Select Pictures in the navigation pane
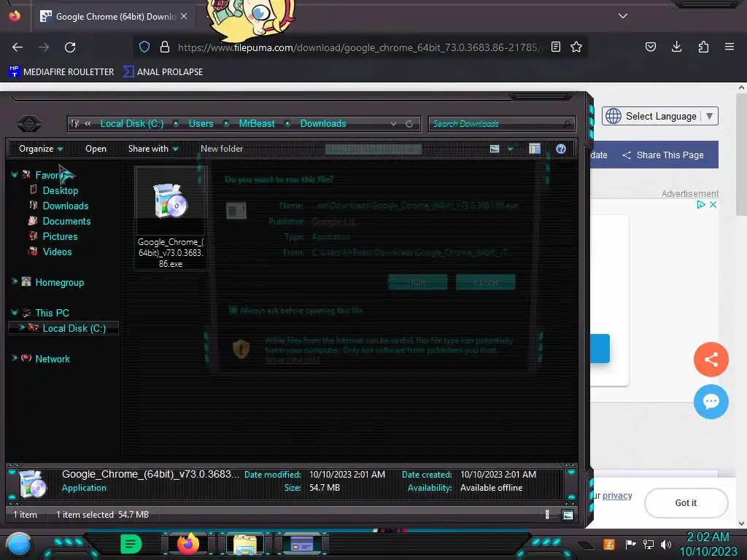747x560 pixels. point(60,236)
